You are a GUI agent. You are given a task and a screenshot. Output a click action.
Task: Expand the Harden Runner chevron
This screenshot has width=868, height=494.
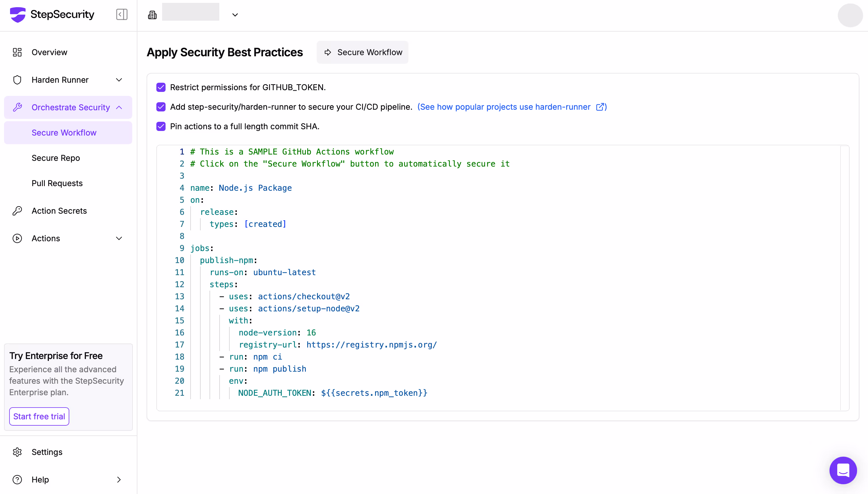pos(119,80)
